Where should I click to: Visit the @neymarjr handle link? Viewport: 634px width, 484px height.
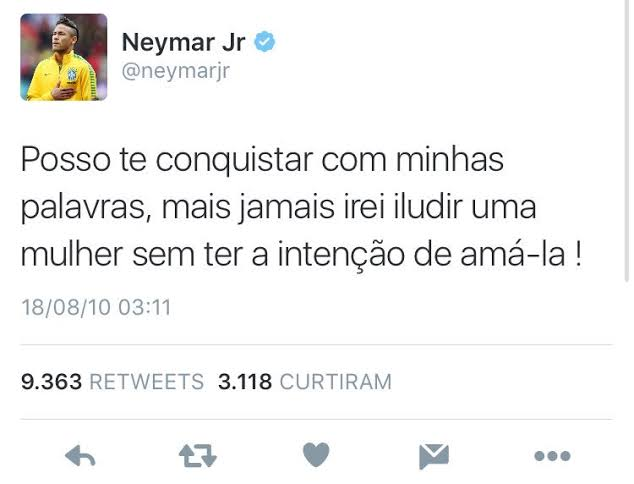point(175,71)
